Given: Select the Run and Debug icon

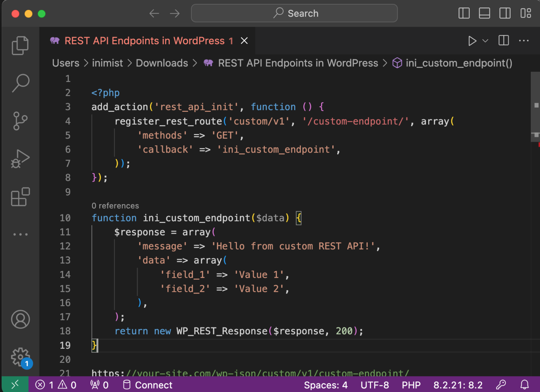Looking at the screenshot, I should tap(20, 159).
